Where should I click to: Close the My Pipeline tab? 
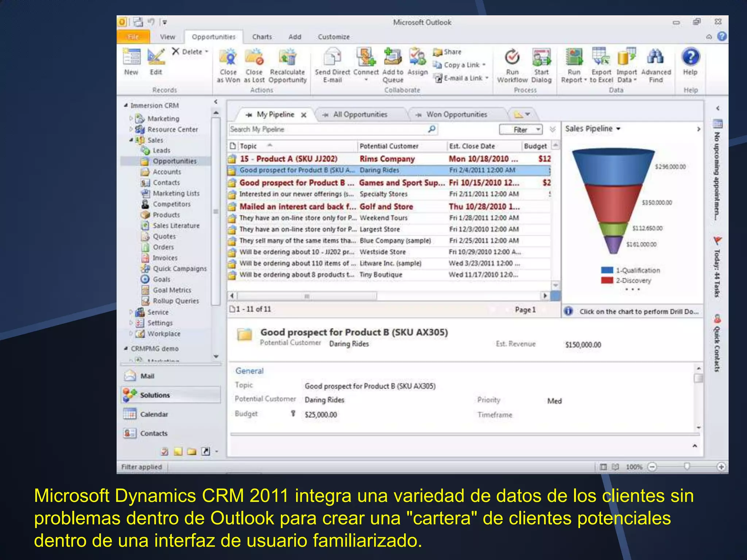point(303,115)
